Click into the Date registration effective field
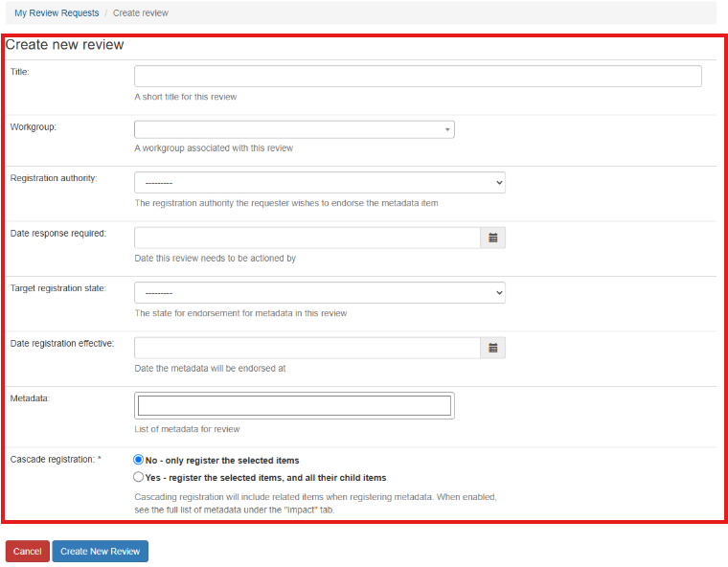This screenshot has width=728, height=567. coord(307,348)
